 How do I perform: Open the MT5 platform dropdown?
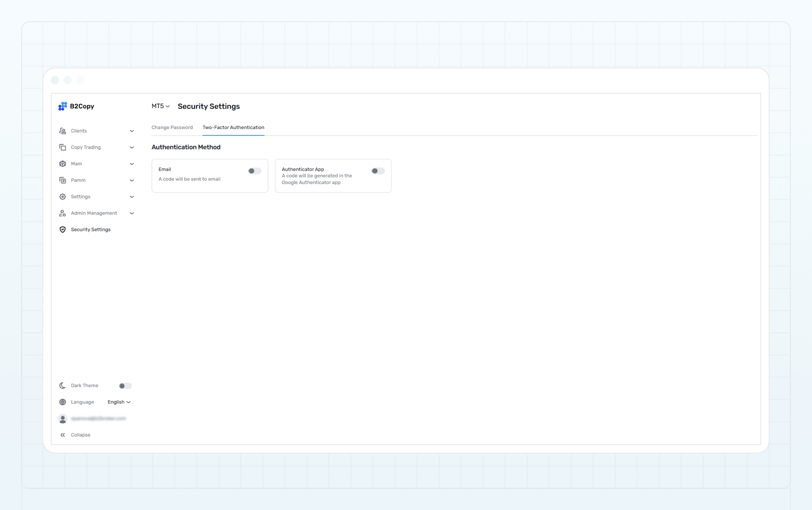(160, 106)
